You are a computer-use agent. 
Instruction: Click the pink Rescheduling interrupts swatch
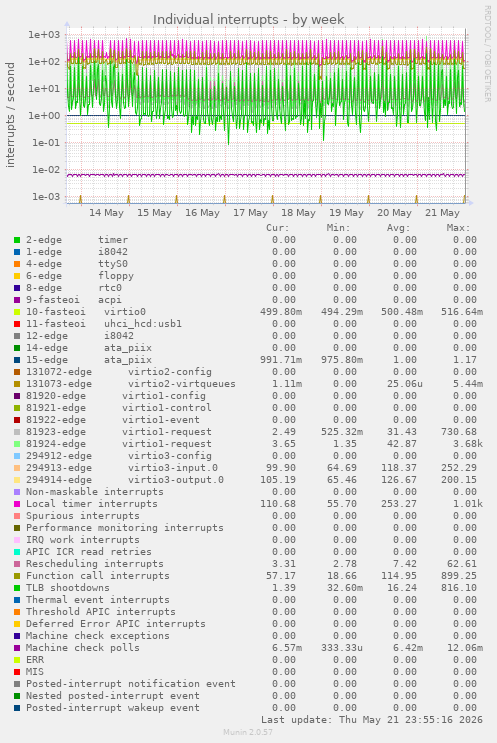[17, 564]
